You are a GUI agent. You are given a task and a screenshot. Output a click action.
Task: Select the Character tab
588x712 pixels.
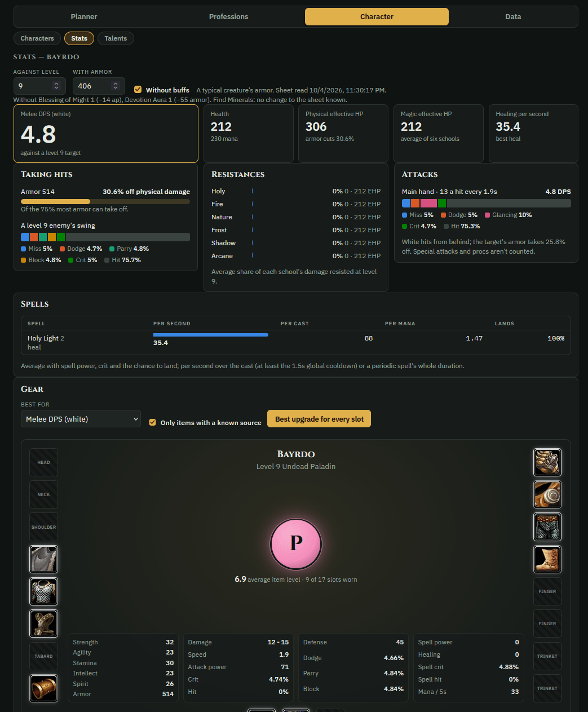pyautogui.click(x=377, y=16)
